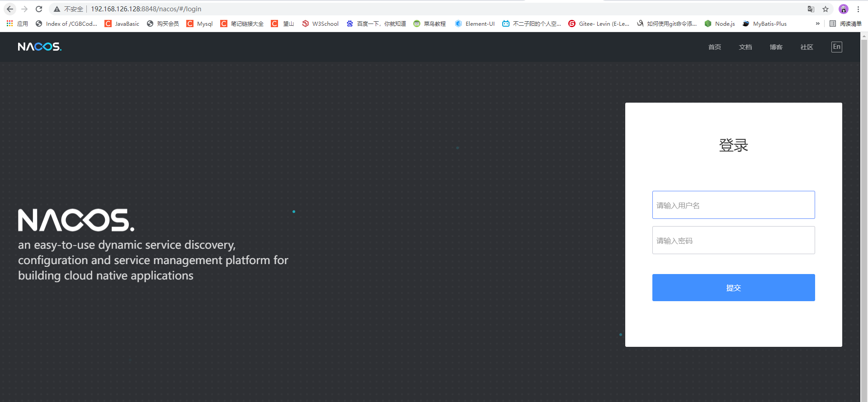
Task: Open the MyBatis-Plus bookmark
Action: pyautogui.click(x=764, y=24)
